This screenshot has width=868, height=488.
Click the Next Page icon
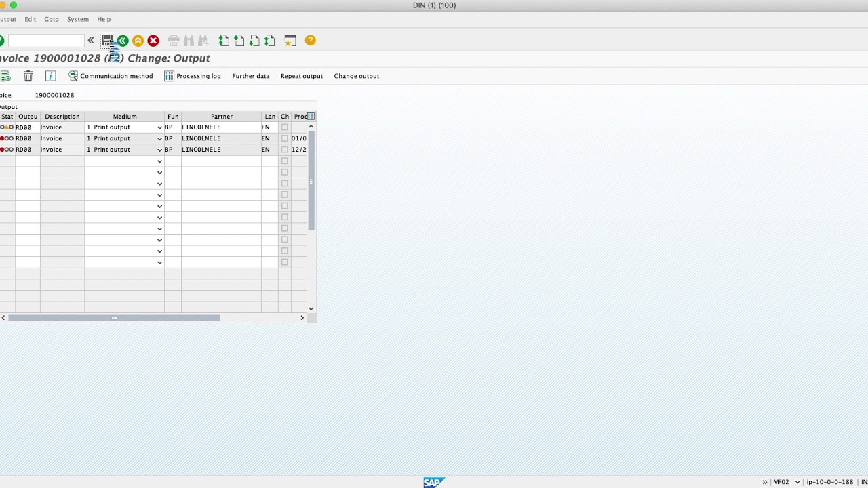point(254,41)
